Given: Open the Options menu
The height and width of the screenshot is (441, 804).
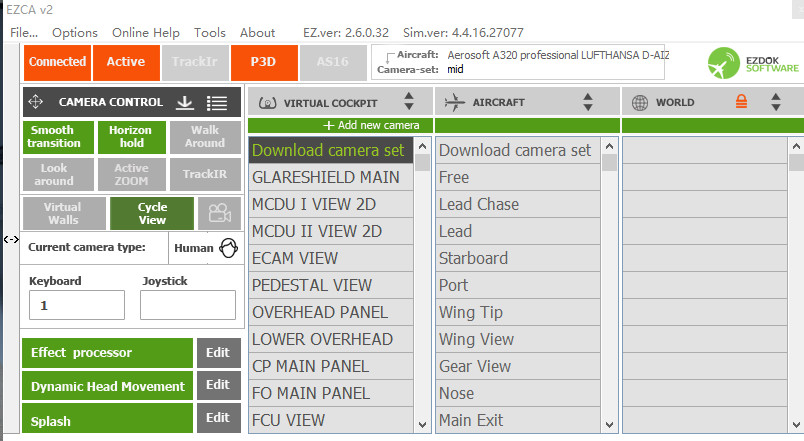Looking at the screenshot, I should 75,32.
